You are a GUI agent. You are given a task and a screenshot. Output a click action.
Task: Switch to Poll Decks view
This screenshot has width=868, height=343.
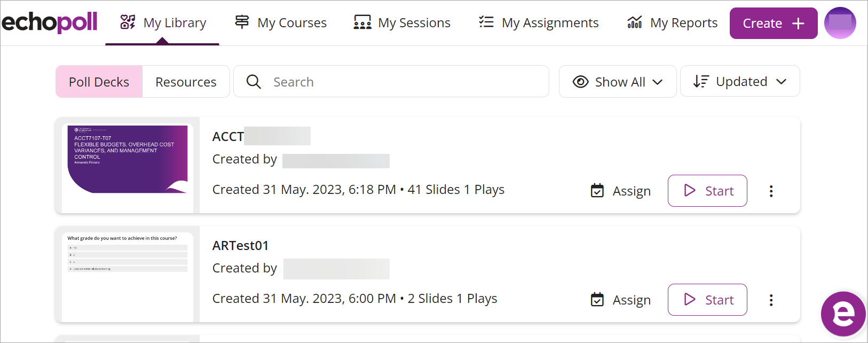coord(99,82)
